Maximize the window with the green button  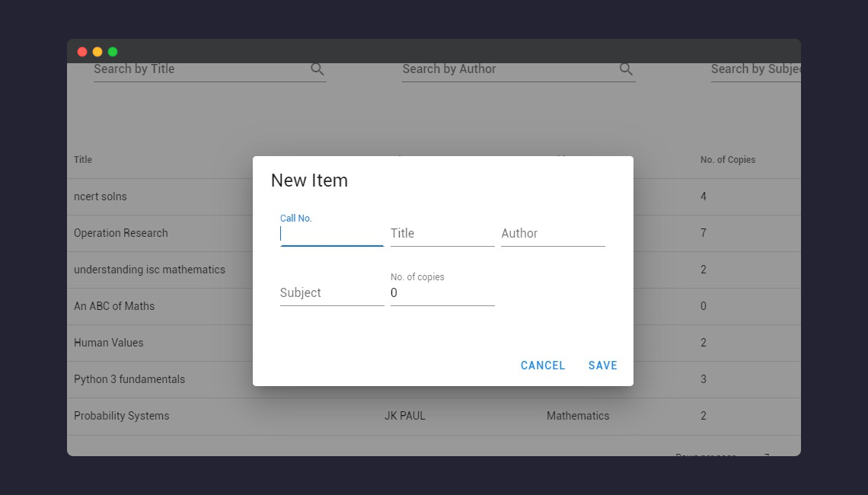coord(113,52)
